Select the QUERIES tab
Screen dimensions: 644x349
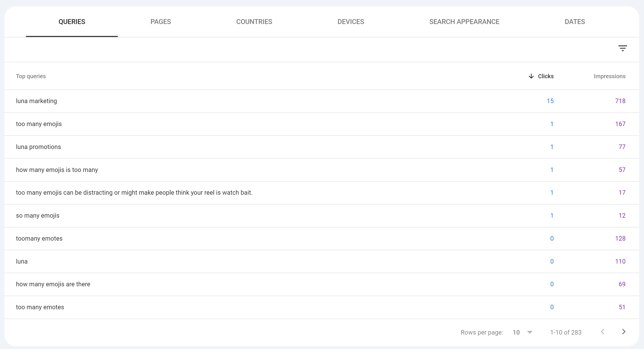click(x=72, y=21)
